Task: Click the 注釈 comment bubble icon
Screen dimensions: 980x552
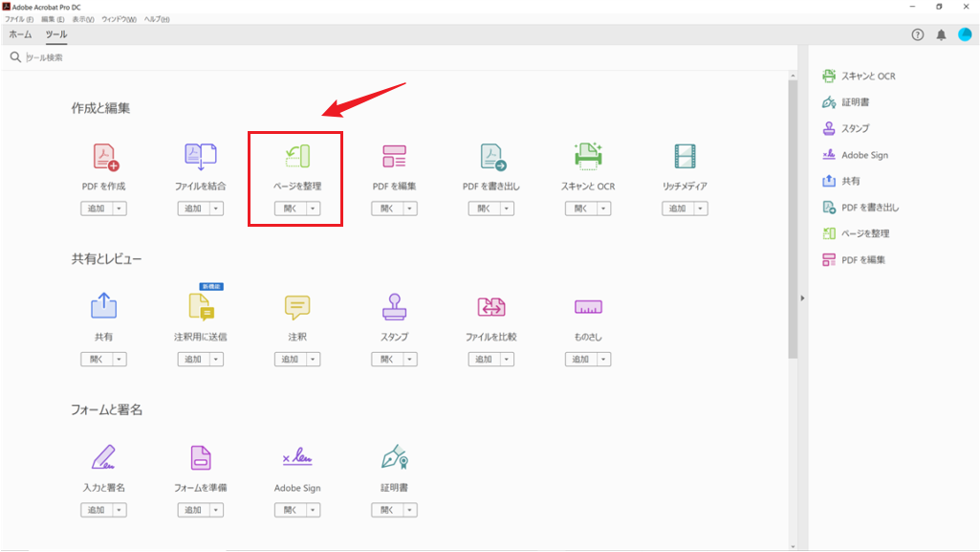Action: click(x=297, y=307)
